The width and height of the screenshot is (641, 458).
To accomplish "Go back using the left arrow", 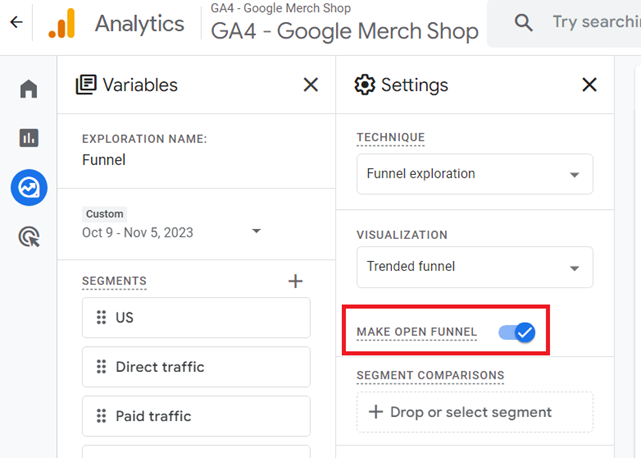I will [x=16, y=22].
